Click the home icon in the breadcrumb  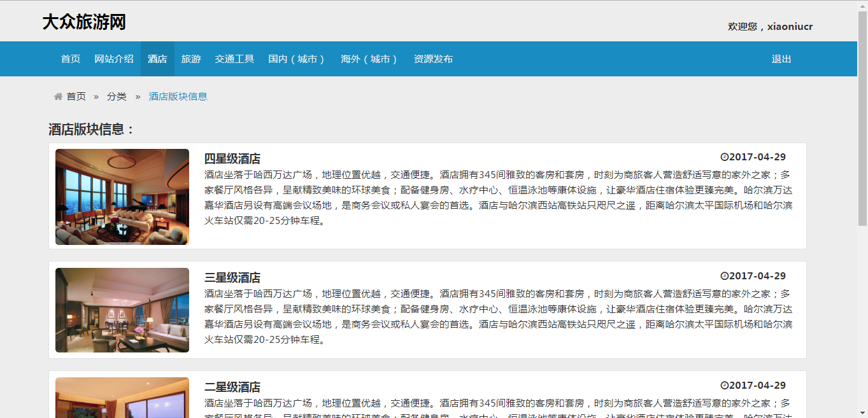click(x=58, y=97)
